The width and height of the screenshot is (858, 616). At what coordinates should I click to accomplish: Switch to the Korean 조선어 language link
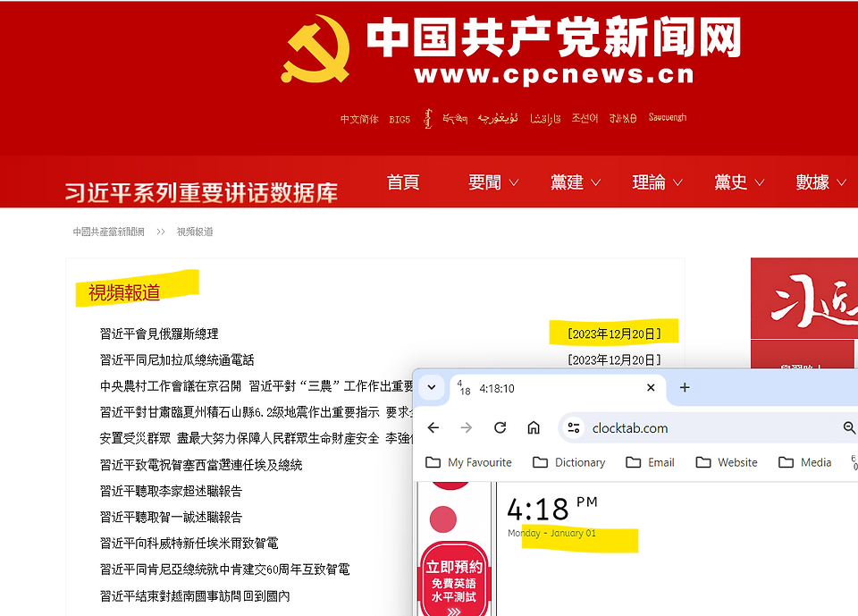tap(585, 118)
